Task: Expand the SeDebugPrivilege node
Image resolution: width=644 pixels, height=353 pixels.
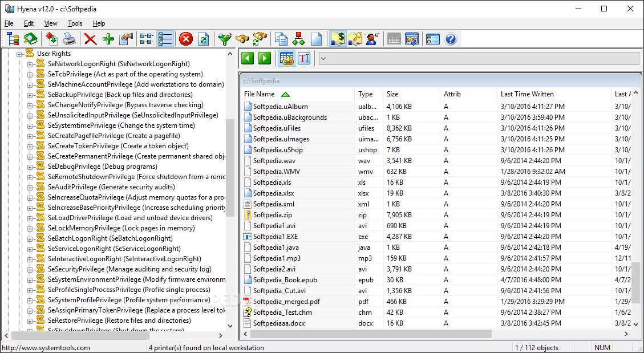Action: pos(30,167)
